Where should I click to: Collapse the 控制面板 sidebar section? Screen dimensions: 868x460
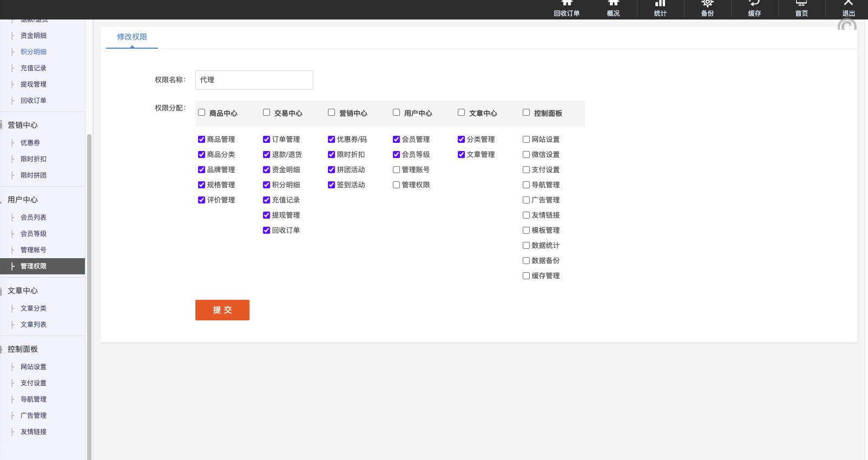(x=23, y=349)
